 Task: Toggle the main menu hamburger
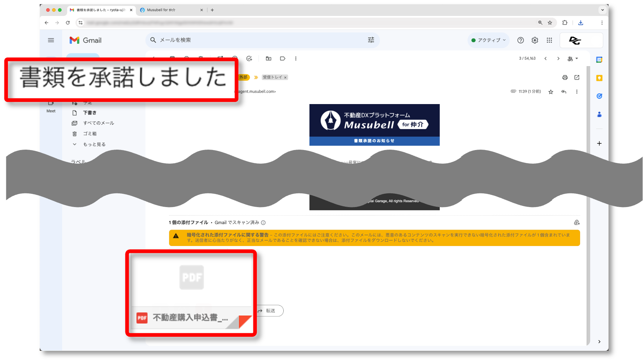51,40
